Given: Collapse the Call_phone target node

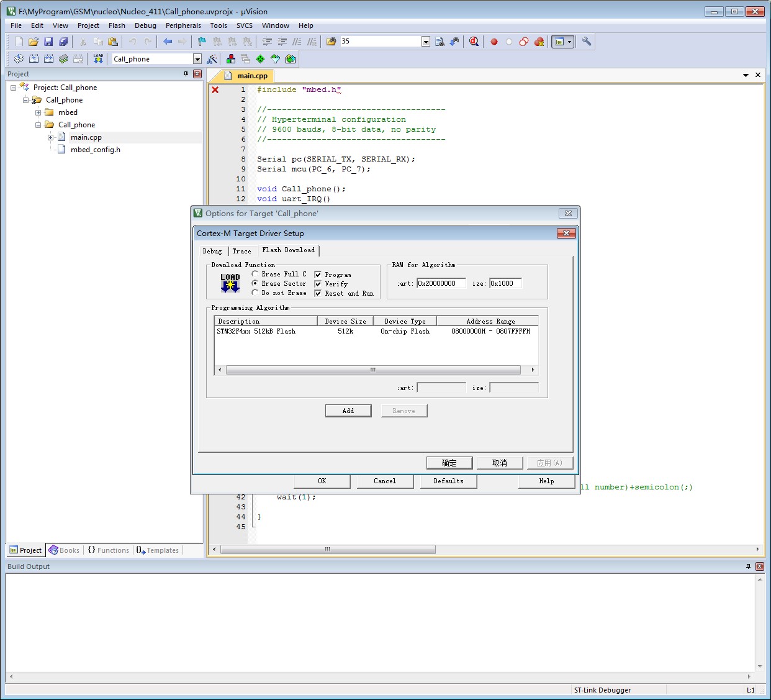Looking at the screenshot, I should pyautogui.click(x=25, y=100).
